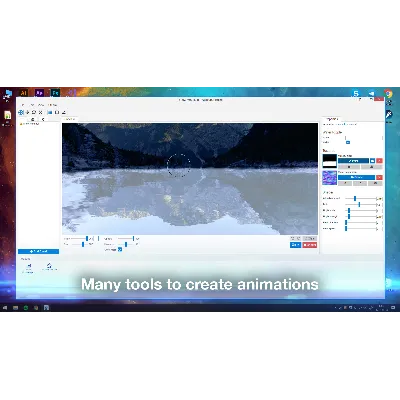Click the red button below the canvas
The image size is (400, 400).
pyautogui.click(x=310, y=245)
